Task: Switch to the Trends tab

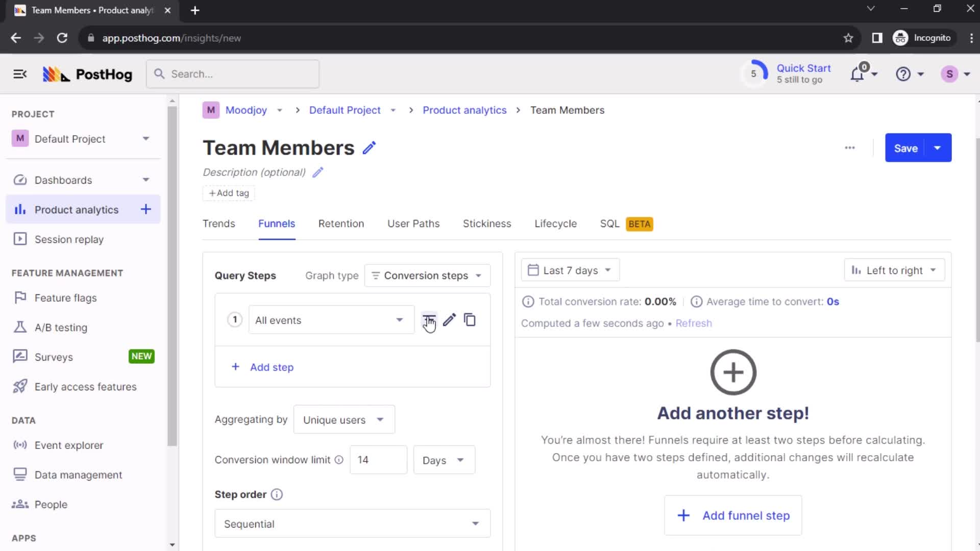Action: (x=219, y=223)
